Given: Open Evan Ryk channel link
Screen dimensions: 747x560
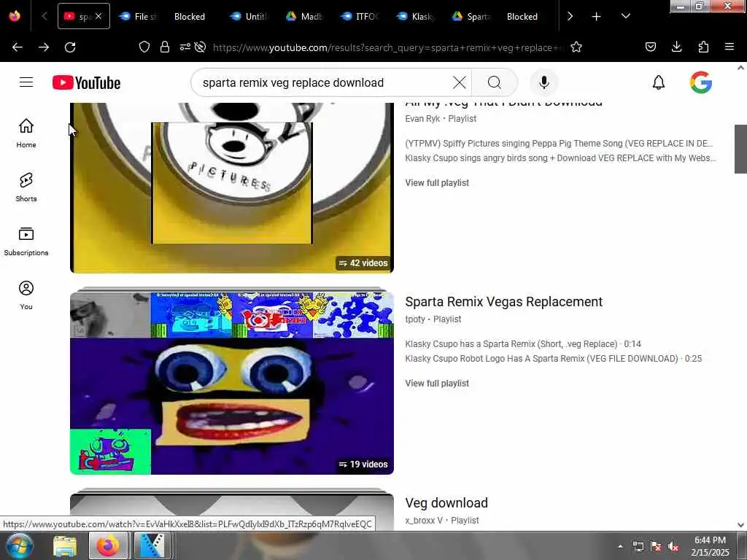Looking at the screenshot, I should (422, 119).
